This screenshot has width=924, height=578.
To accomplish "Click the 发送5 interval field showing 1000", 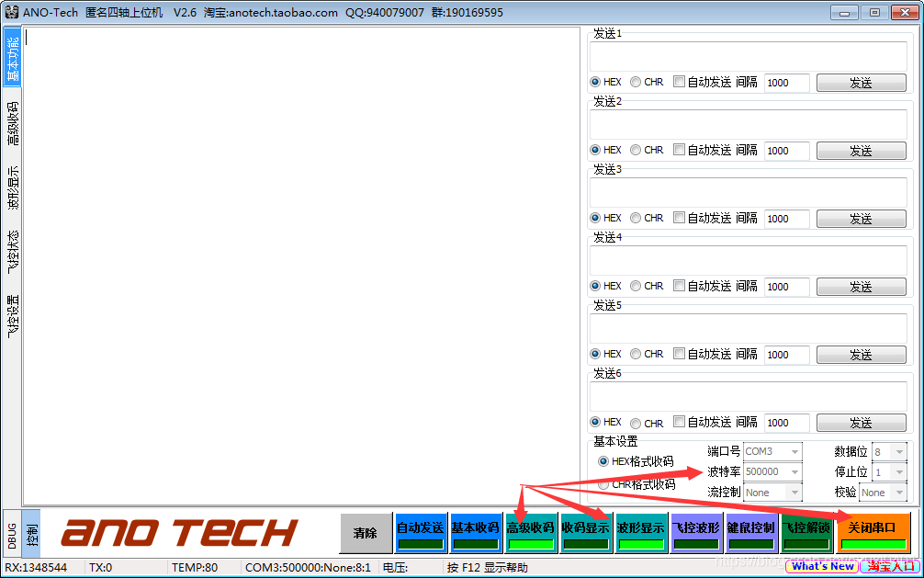I will pos(787,355).
